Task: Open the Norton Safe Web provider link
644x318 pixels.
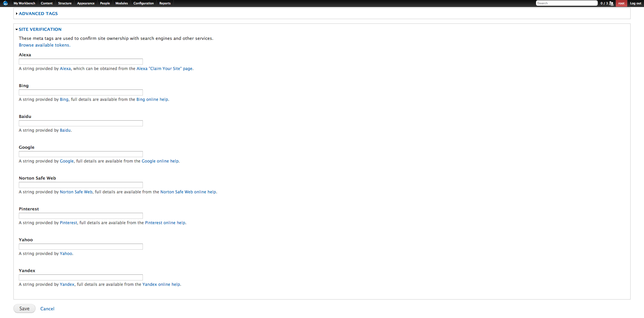Action: 76,192
